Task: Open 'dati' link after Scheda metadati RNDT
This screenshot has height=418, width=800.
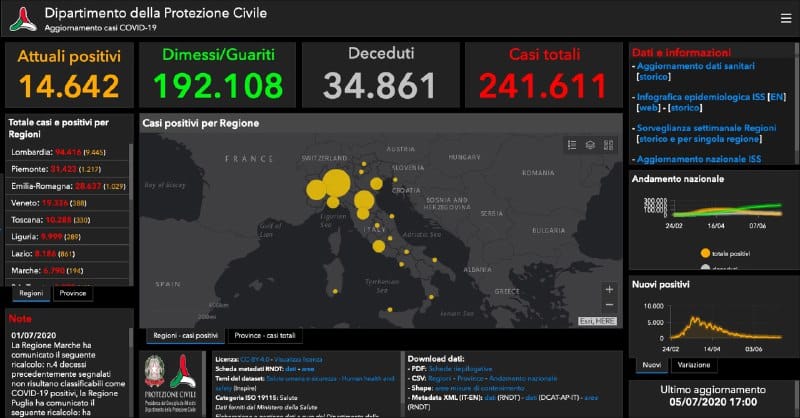Action: tap(290, 369)
